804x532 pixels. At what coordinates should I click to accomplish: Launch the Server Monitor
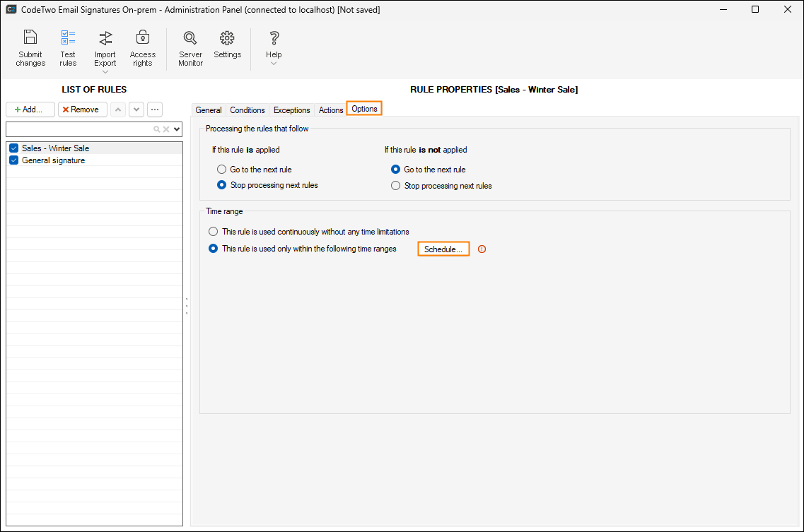tap(190, 47)
